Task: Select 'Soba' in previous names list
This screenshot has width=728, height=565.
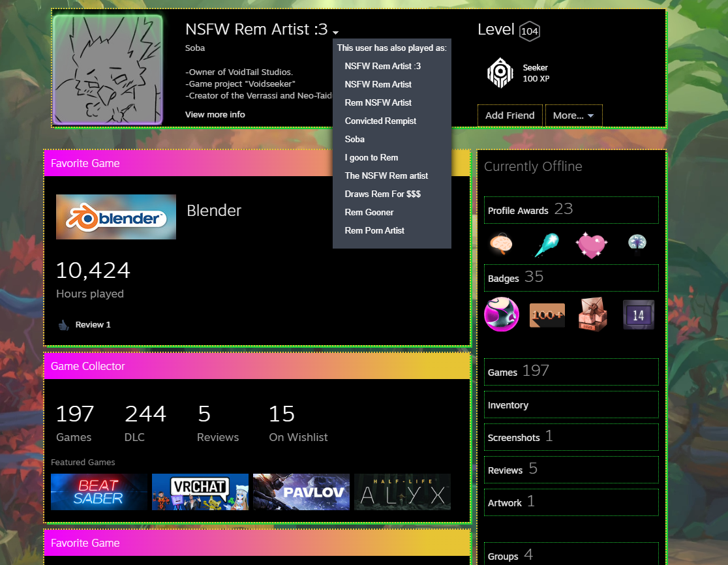Action: 355,139
